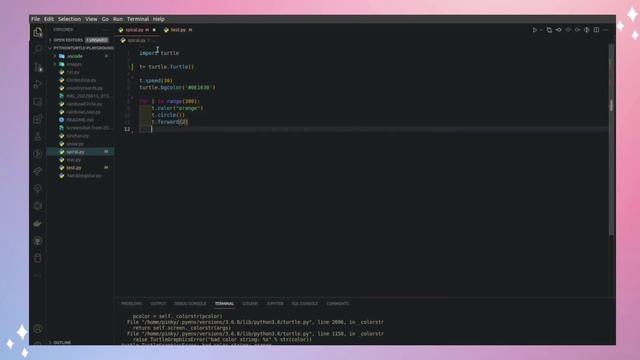Open the Testing flask view
The height and width of the screenshot is (360, 640).
pos(38,137)
